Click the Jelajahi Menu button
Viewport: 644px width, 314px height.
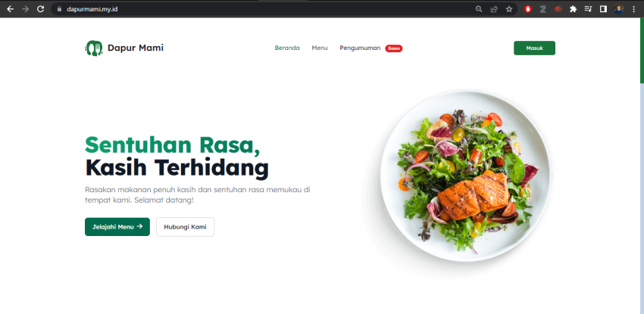coord(117,227)
